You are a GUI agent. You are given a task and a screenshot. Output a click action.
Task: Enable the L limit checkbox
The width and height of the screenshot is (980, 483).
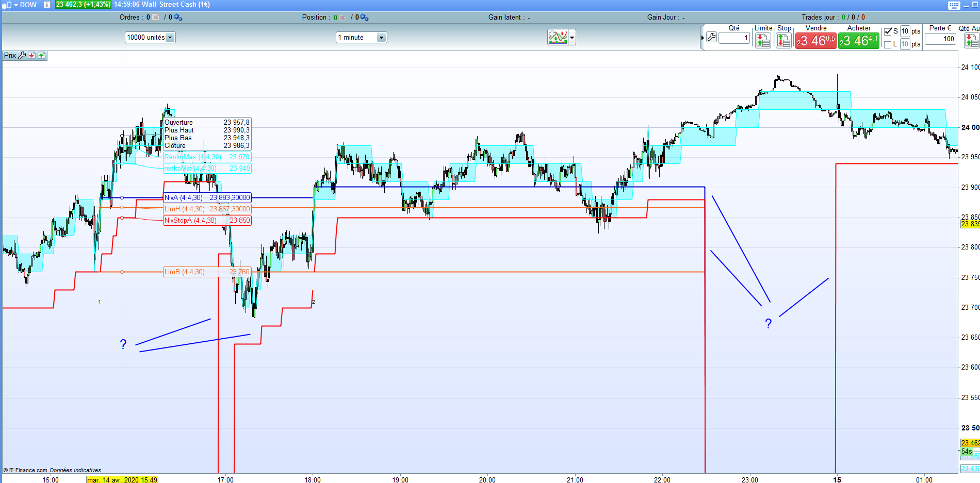tap(888, 44)
